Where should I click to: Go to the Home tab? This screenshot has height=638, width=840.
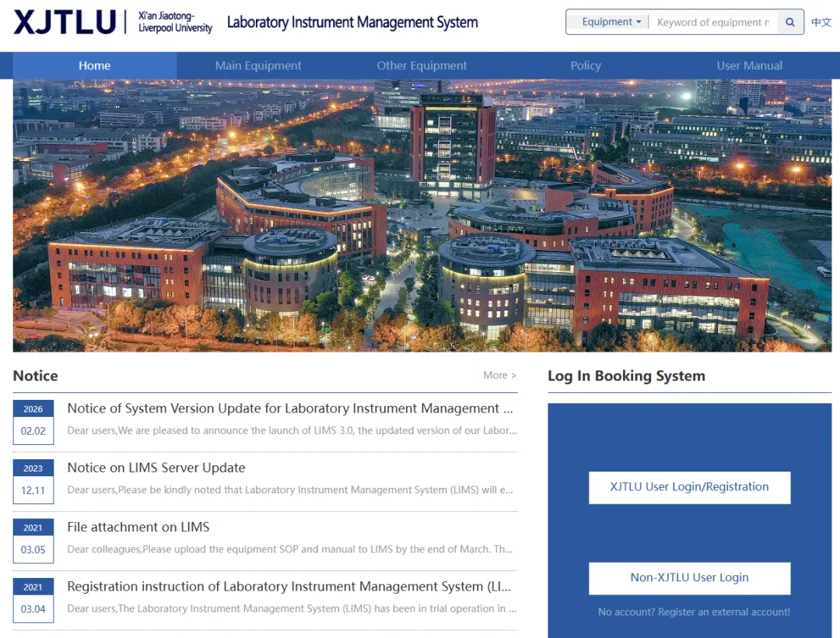coord(94,66)
